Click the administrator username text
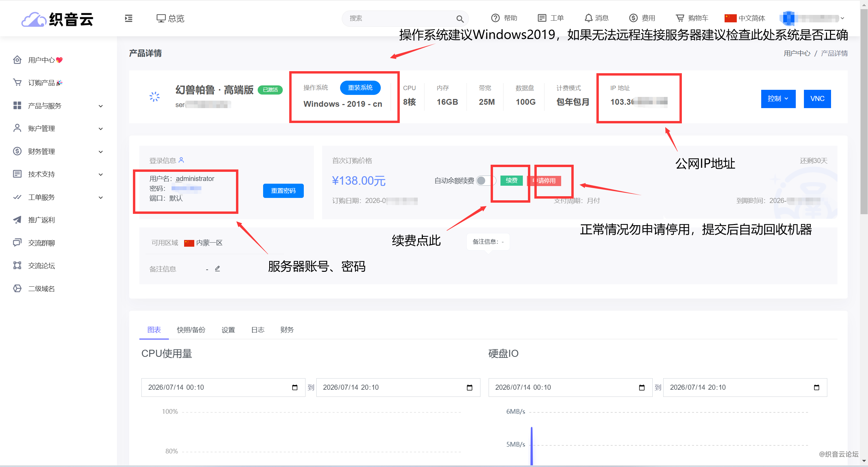This screenshot has width=868, height=467. tap(195, 179)
